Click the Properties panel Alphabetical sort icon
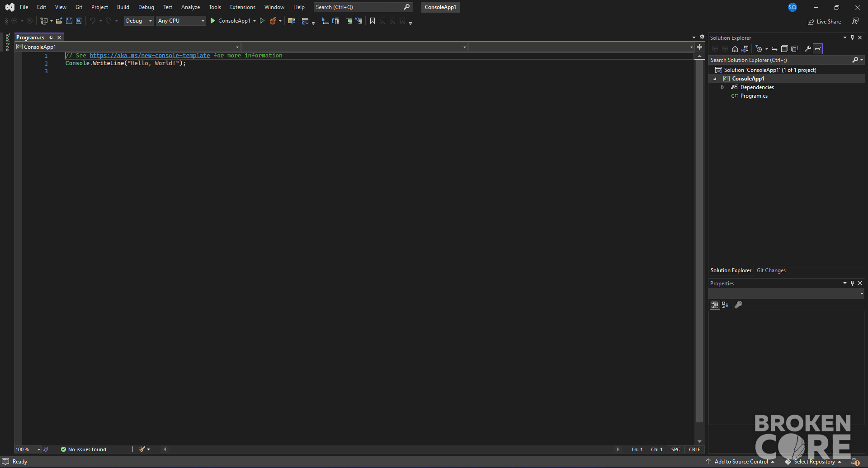 pyautogui.click(x=725, y=305)
